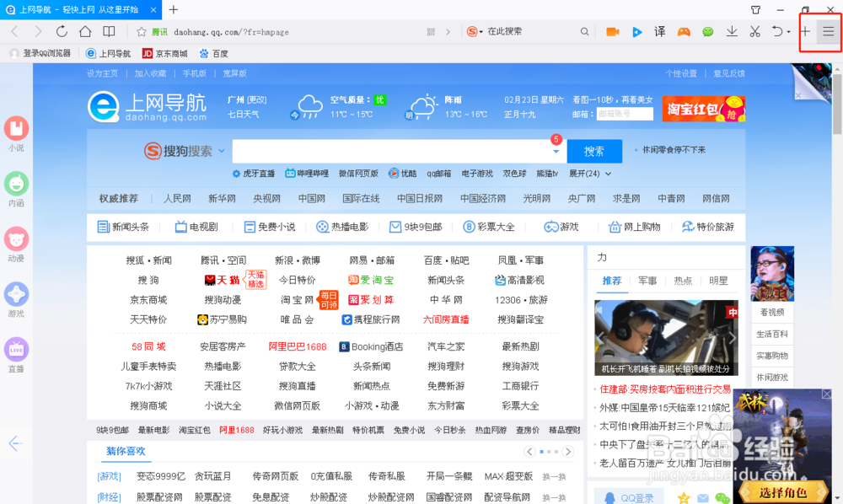Open the 个性设置 link
The height and width of the screenshot is (504, 843).
(680, 73)
